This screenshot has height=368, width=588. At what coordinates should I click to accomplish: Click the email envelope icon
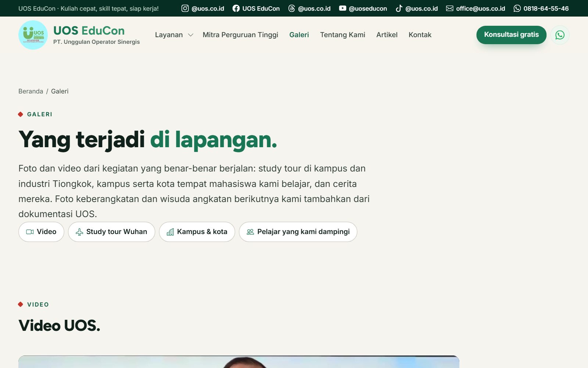point(449,8)
